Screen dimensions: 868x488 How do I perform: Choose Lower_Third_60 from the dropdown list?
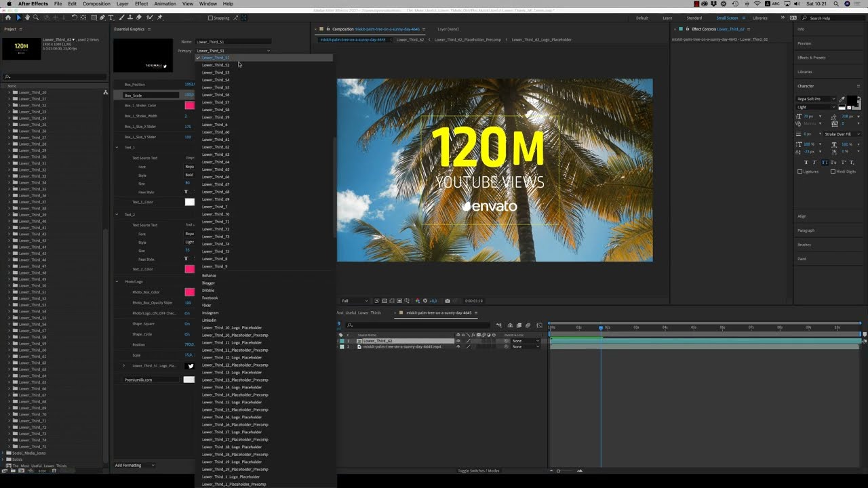point(216,132)
